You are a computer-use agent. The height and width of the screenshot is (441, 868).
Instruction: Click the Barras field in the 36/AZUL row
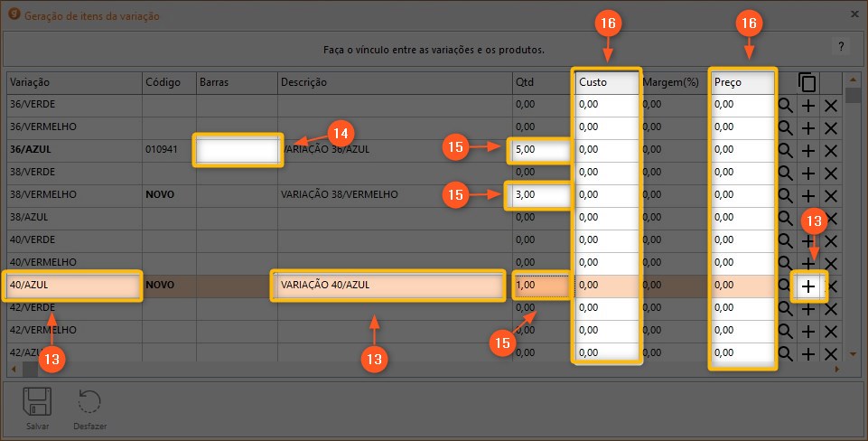click(238, 150)
